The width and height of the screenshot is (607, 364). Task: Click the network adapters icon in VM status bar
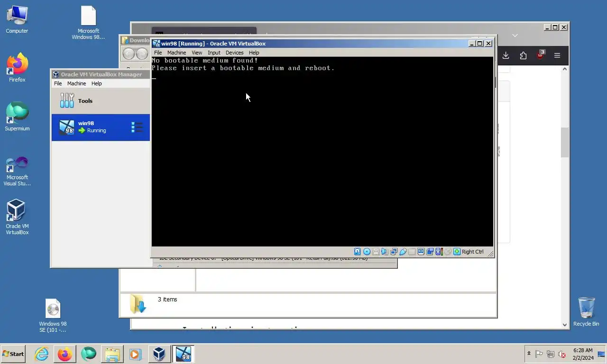coord(394,252)
